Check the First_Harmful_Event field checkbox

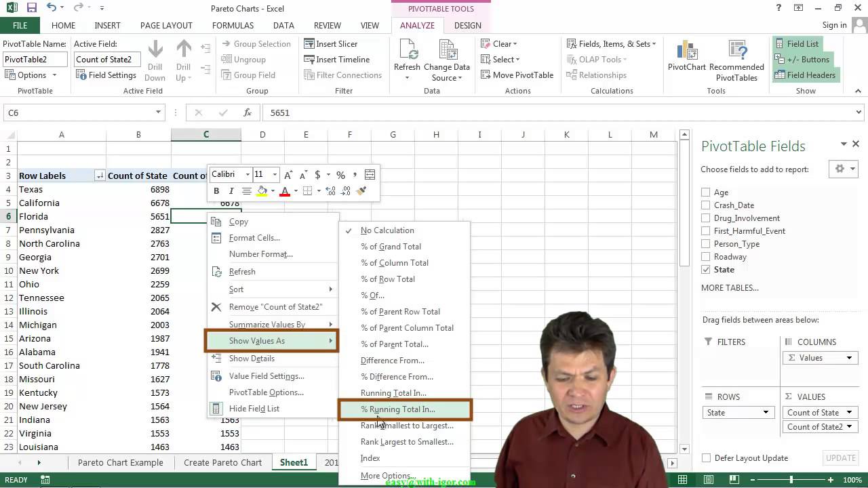pyautogui.click(x=706, y=231)
